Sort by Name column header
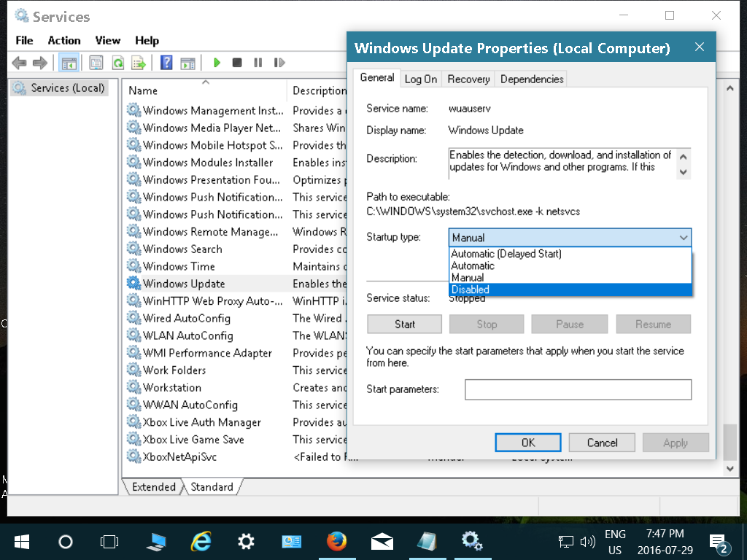 click(206, 90)
